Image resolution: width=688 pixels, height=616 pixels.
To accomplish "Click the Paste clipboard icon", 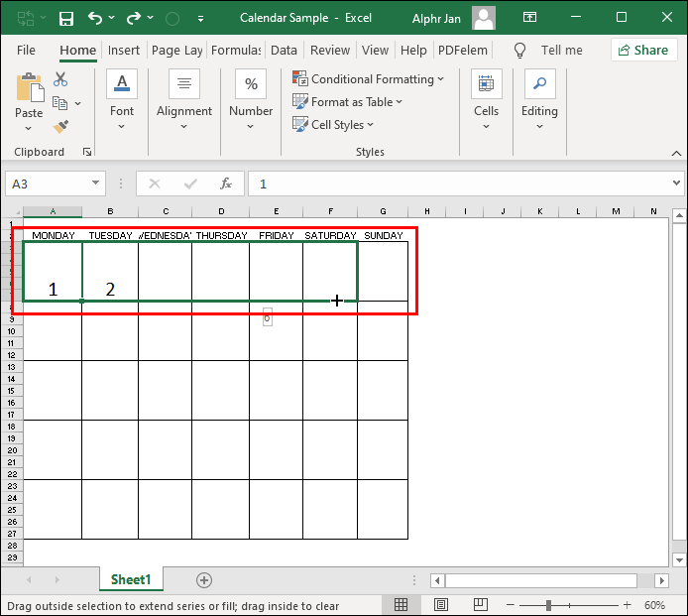I will 30,88.
